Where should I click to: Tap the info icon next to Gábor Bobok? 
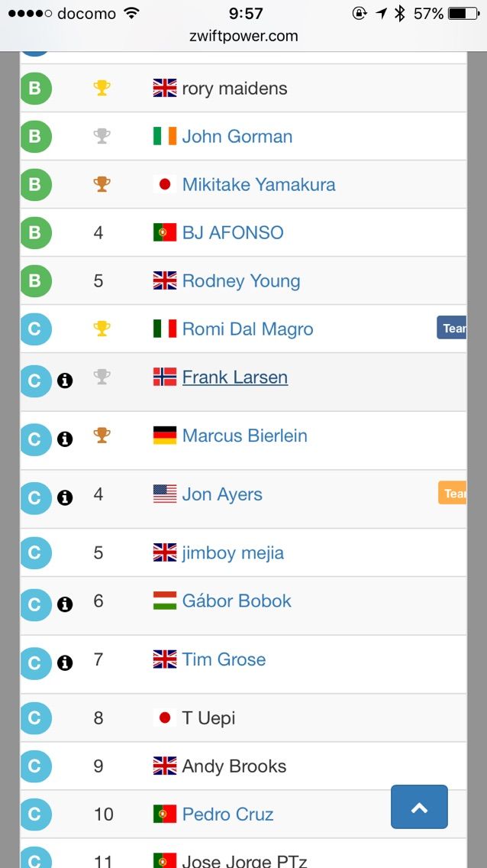pyautogui.click(x=65, y=604)
